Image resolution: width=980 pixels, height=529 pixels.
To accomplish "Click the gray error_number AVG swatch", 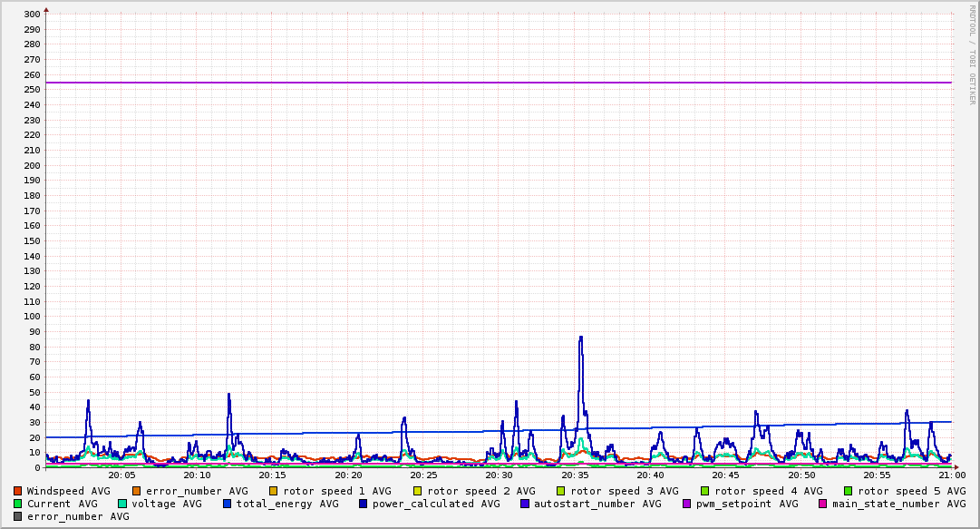I will pos(18,516).
